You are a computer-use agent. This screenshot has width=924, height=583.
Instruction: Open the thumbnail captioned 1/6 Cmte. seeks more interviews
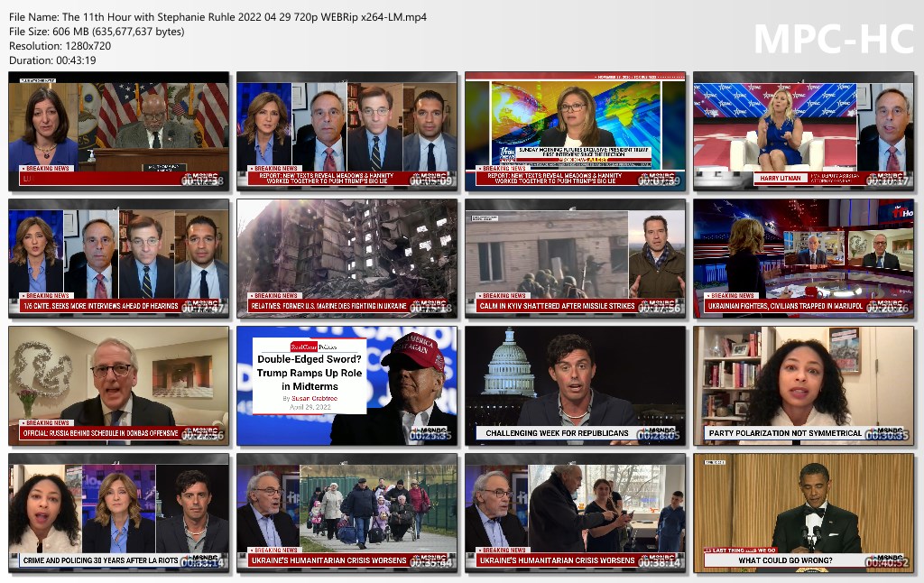(x=119, y=258)
